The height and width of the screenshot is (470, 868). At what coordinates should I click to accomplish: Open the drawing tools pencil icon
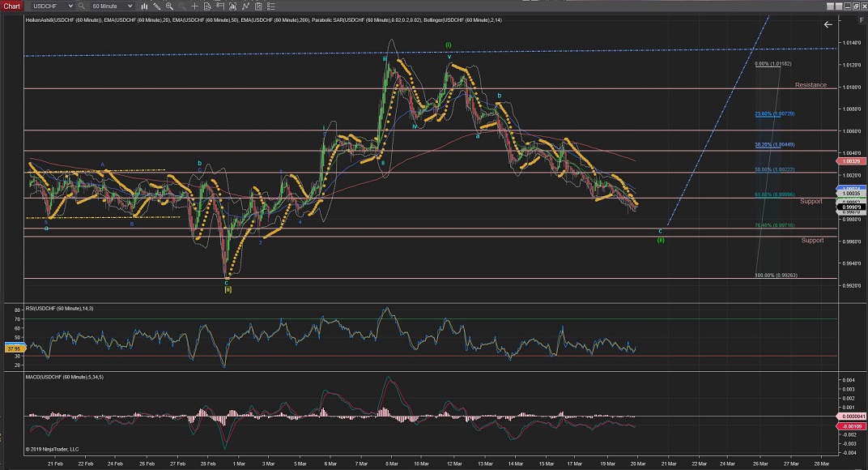pos(157,6)
